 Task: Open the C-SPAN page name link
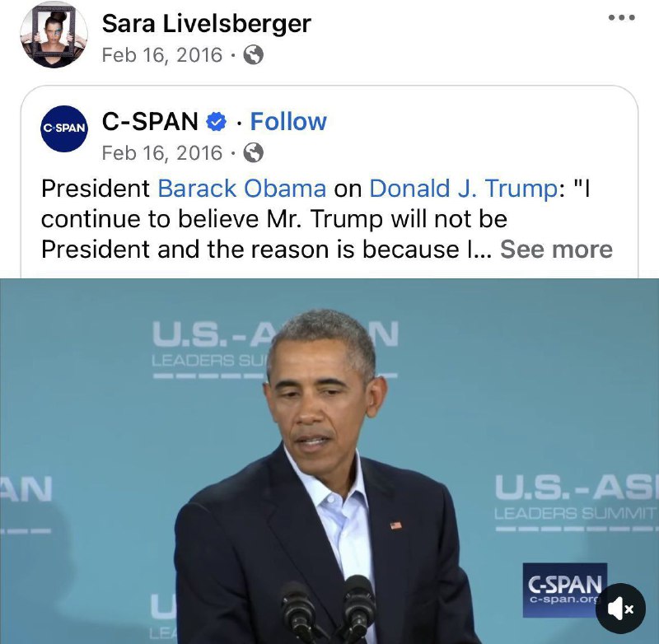tap(150, 121)
